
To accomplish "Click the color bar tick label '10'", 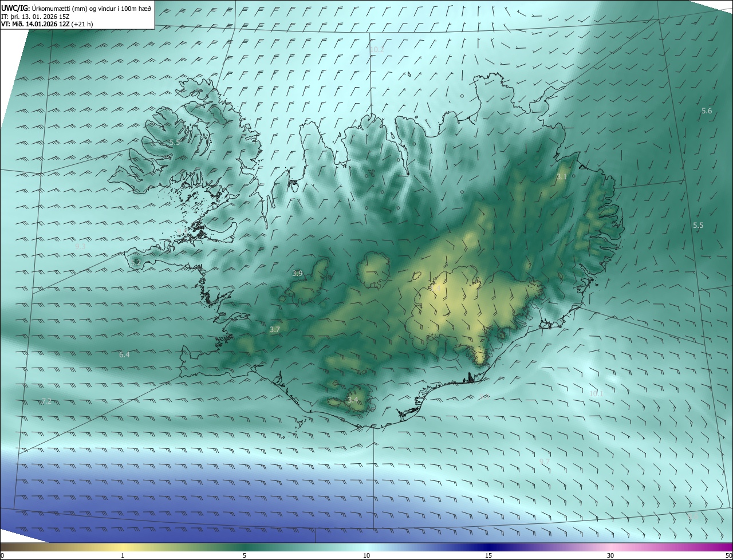I will pyautogui.click(x=366, y=555).
